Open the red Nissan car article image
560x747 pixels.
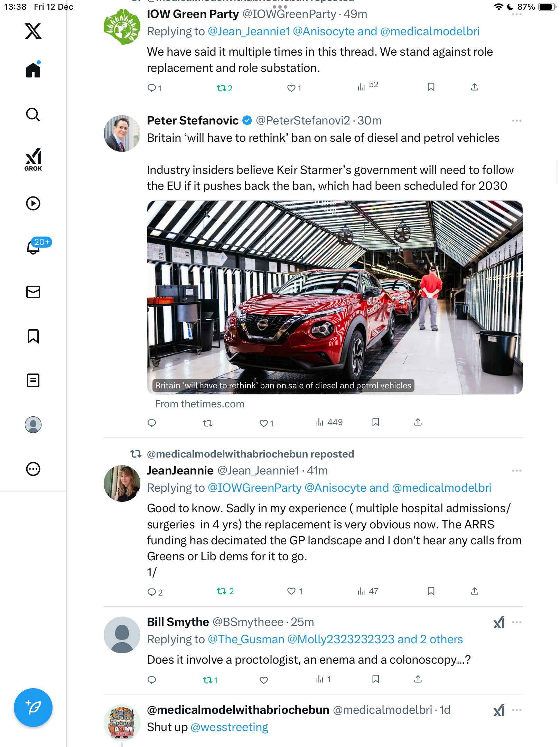(335, 297)
